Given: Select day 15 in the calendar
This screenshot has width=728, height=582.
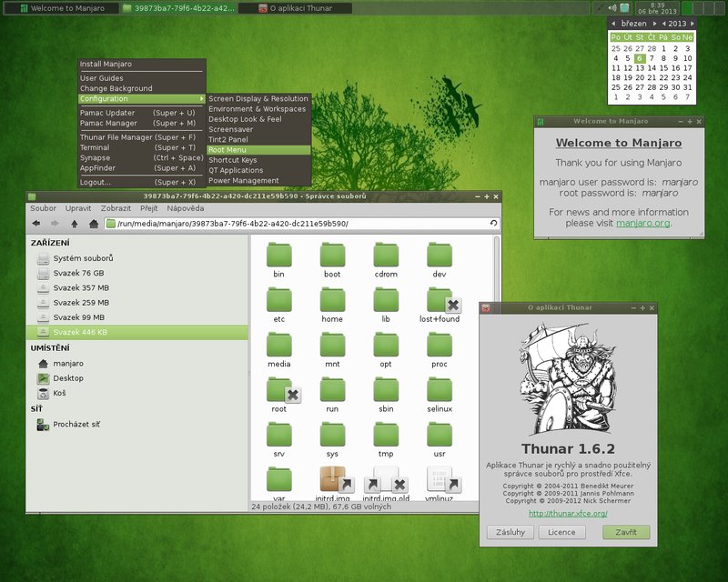Looking at the screenshot, I should pyautogui.click(x=663, y=68).
